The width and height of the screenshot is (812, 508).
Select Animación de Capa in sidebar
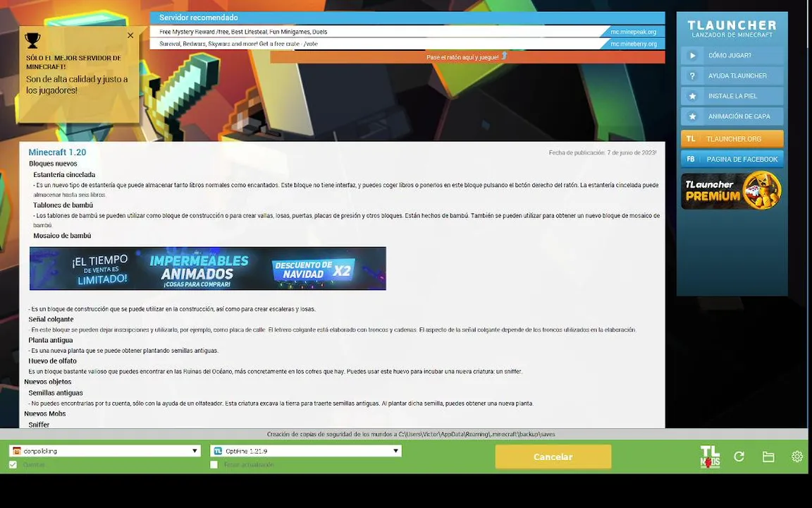(x=732, y=116)
